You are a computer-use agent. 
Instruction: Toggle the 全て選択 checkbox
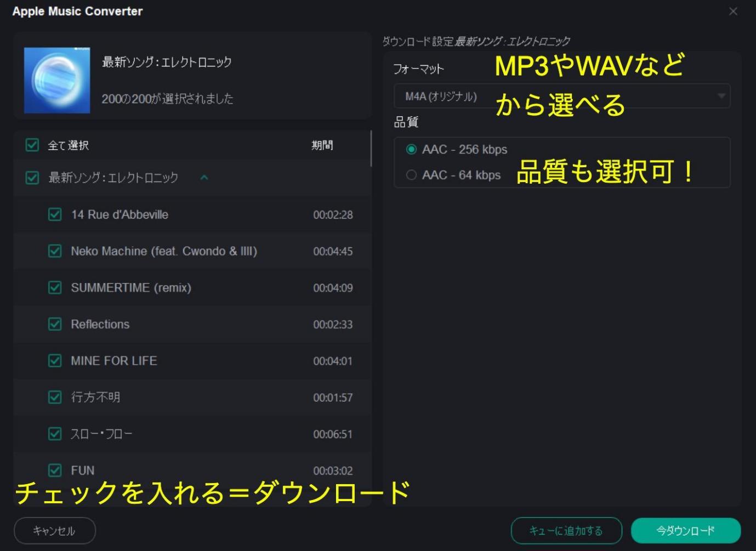(32, 145)
